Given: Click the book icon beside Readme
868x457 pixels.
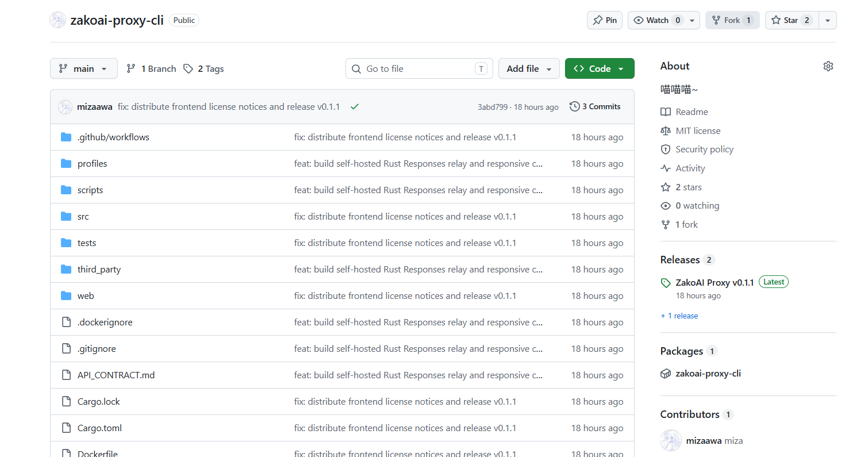Looking at the screenshot, I should click(x=666, y=112).
